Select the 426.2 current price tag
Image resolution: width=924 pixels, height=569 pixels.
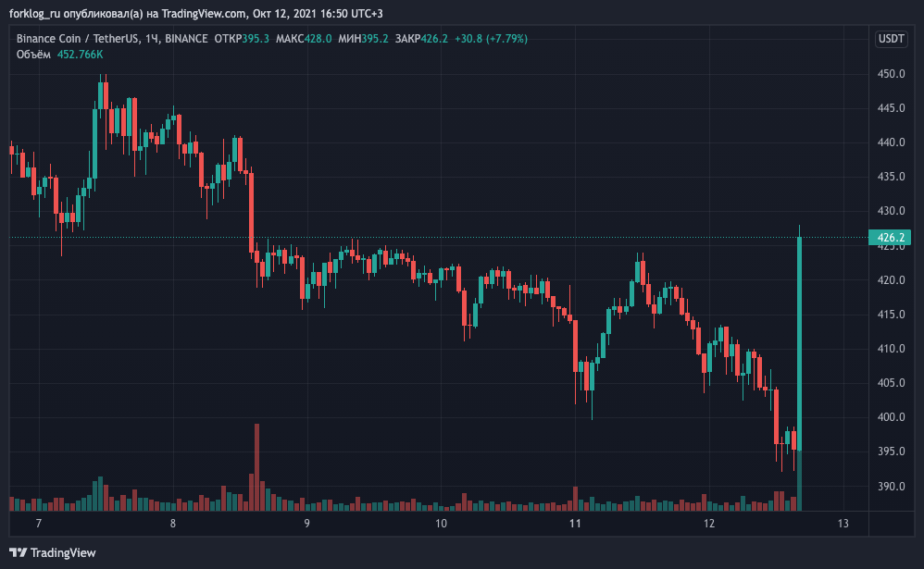(x=890, y=238)
